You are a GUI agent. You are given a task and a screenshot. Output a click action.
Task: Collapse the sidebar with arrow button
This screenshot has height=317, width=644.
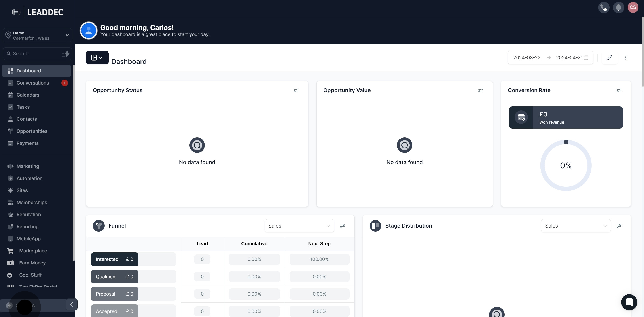click(x=72, y=304)
